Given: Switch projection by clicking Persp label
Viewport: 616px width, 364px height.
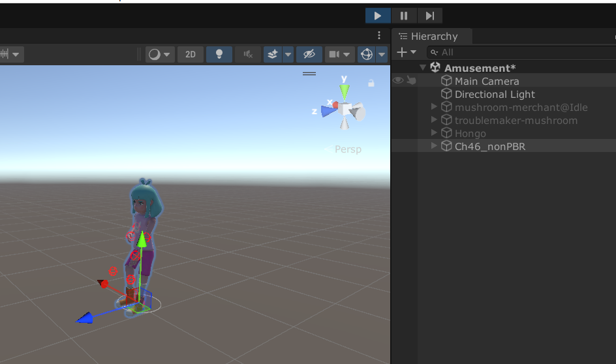Looking at the screenshot, I should [348, 149].
